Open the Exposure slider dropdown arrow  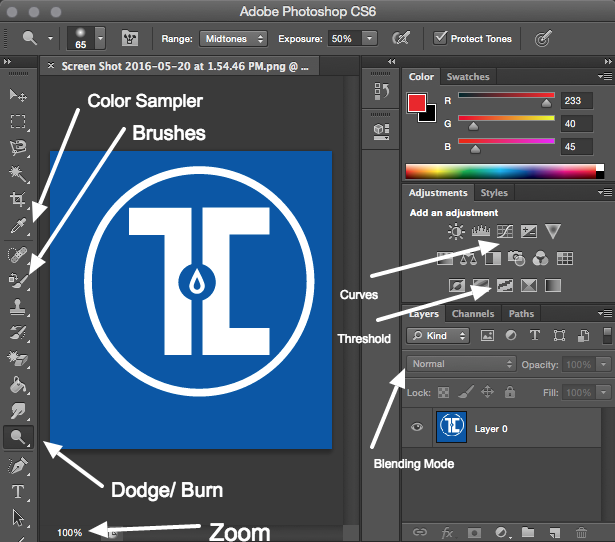pos(369,38)
